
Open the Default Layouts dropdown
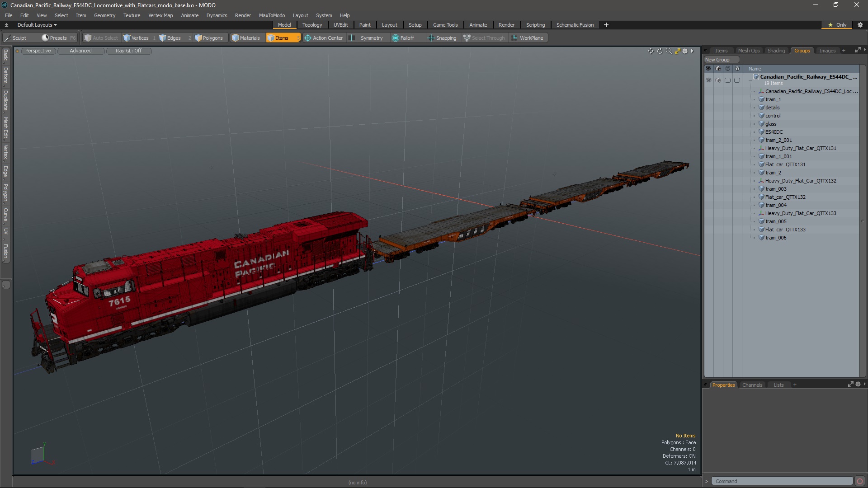point(37,25)
